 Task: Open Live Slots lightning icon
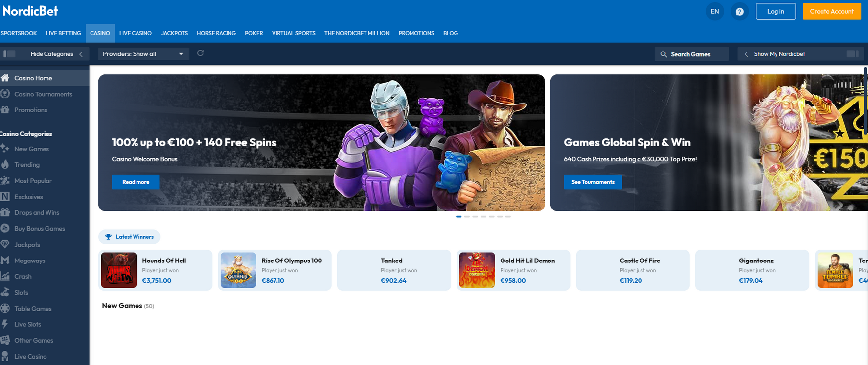5,324
